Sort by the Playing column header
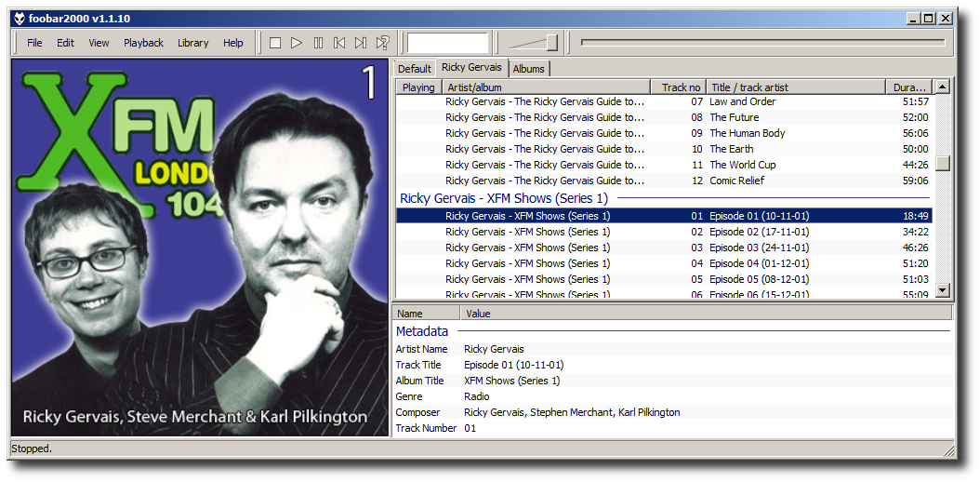The width and height of the screenshot is (980, 482). pos(418,87)
